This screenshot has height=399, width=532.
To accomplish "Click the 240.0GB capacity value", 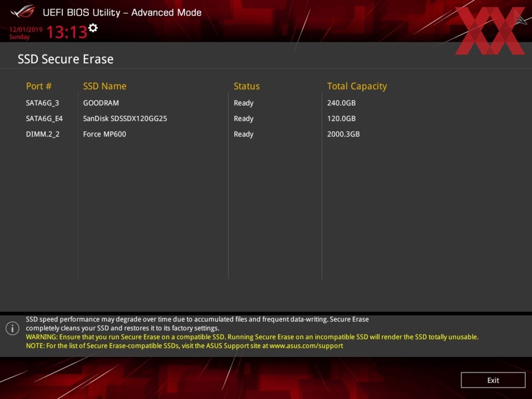I will tap(341, 103).
